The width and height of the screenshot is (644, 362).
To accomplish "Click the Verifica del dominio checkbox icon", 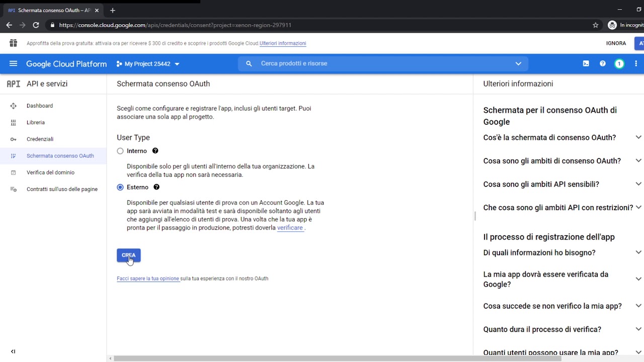I will pyautogui.click(x=13, y=172).
